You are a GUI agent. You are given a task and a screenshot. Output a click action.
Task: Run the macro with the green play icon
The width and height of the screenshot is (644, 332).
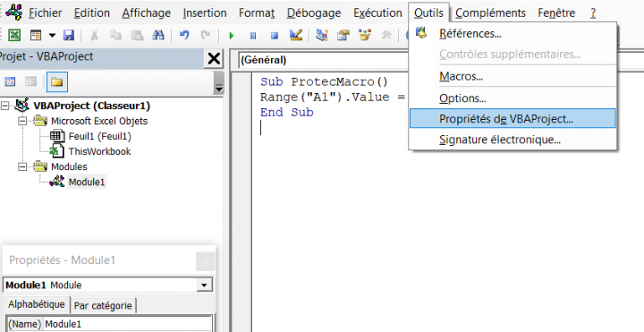click(231, 36)
